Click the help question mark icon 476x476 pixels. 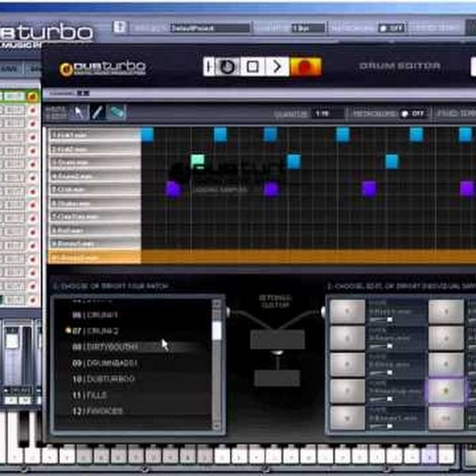[x=120, y=27]
